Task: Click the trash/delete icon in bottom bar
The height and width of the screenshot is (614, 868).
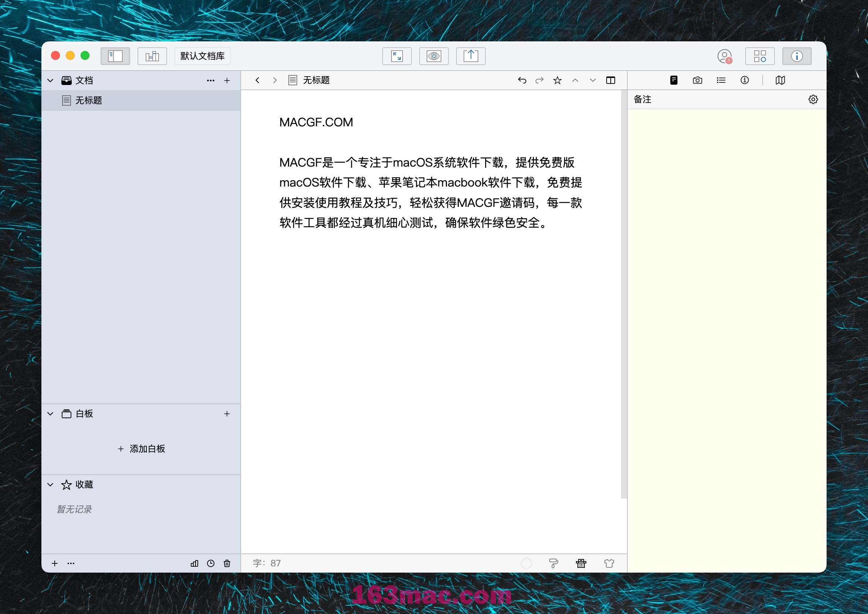Action: click(x=228, y=563)
